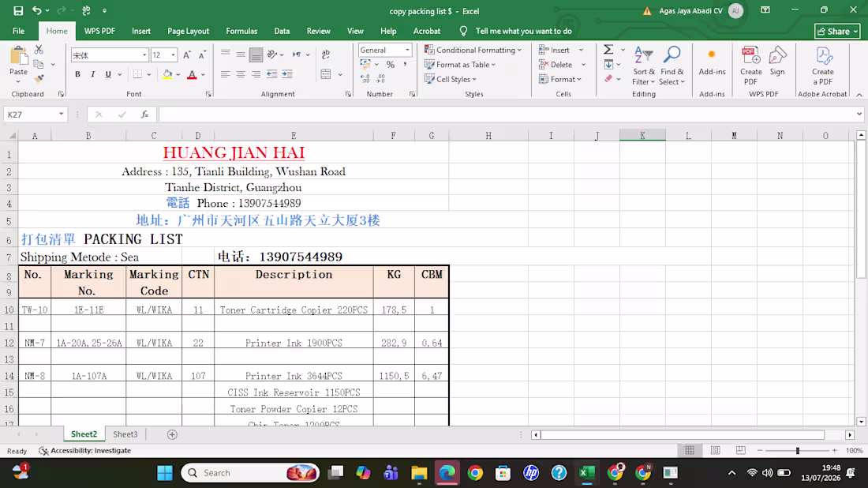Open the Name Box dropdown arrow

pos(61,114)
